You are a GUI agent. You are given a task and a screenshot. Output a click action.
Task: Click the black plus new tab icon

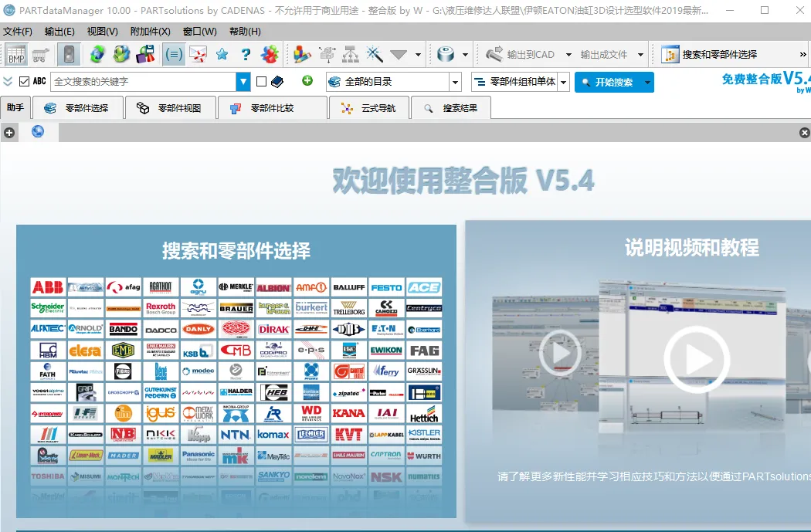8,133
